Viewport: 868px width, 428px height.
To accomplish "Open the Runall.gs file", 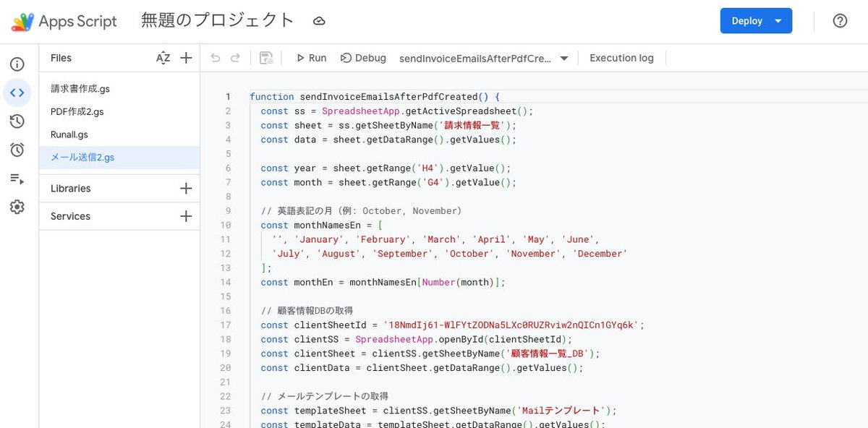I will pos(119,134).
